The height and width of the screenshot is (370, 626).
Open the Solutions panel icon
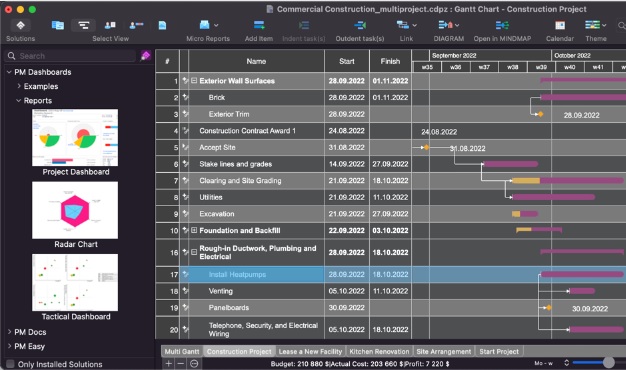(x=20, y=26)
